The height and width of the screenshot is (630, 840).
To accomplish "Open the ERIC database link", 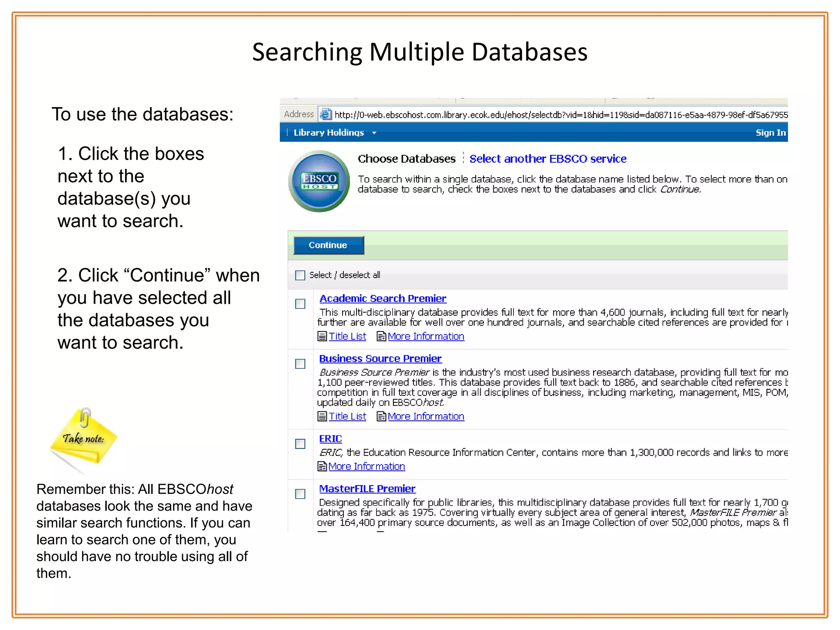I will click(x=330, y=438).
